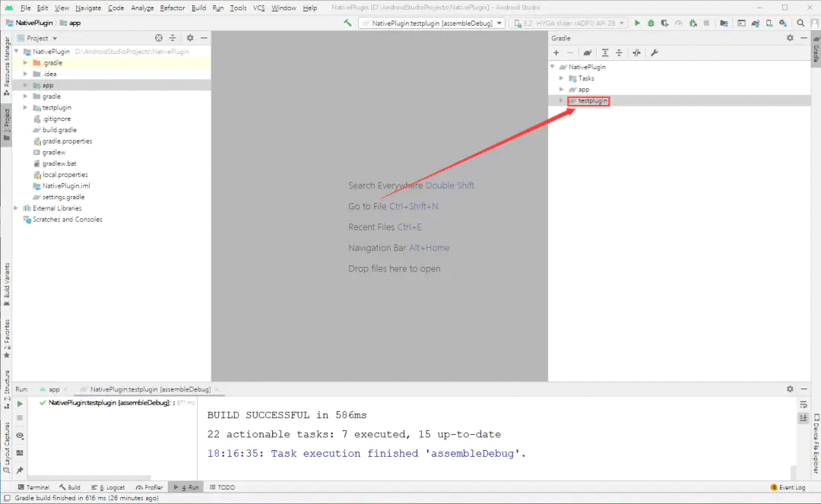
Task: Expand the app folder in Project tree
Action: tap(26, 85)
